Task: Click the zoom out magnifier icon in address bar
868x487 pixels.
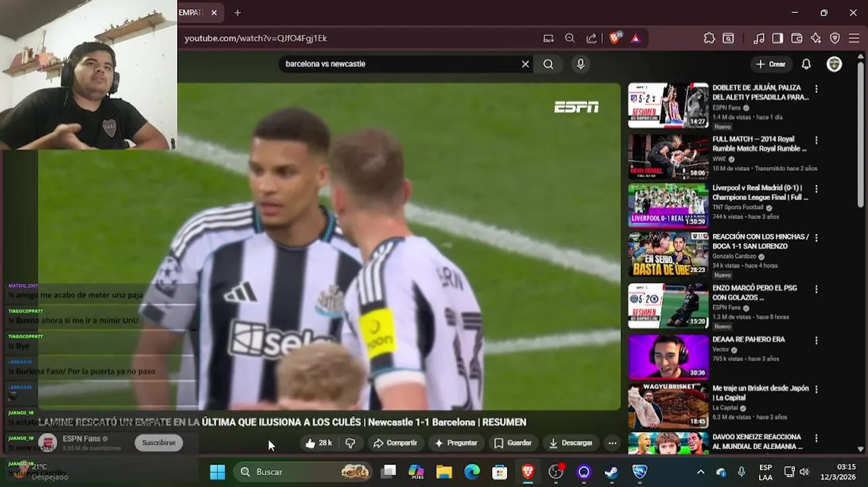Action: [x=570, y=39]
